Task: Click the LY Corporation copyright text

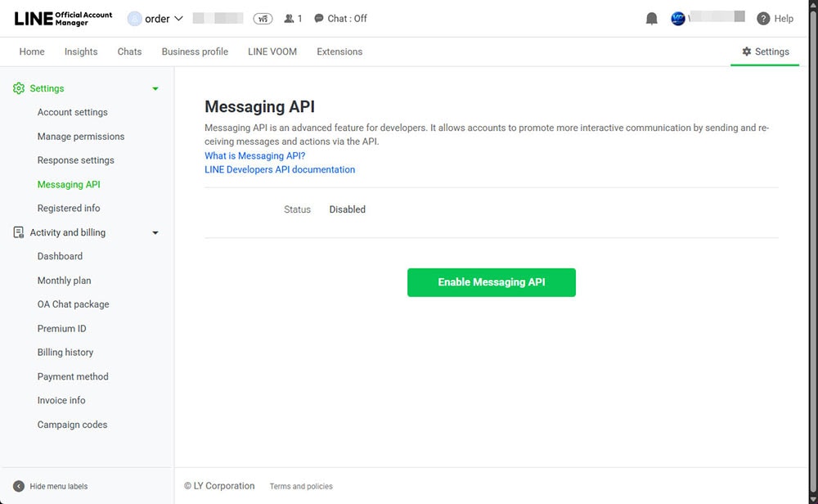Action: (x=219, y=486)
